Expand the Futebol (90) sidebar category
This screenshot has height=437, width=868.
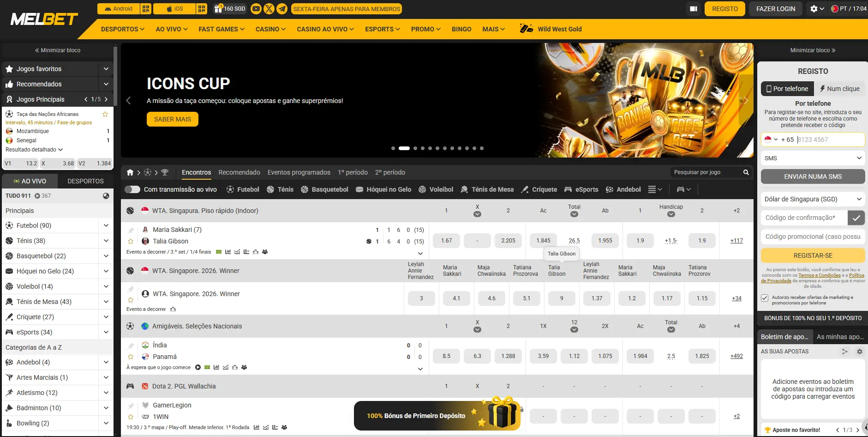(x=106, y=225)
